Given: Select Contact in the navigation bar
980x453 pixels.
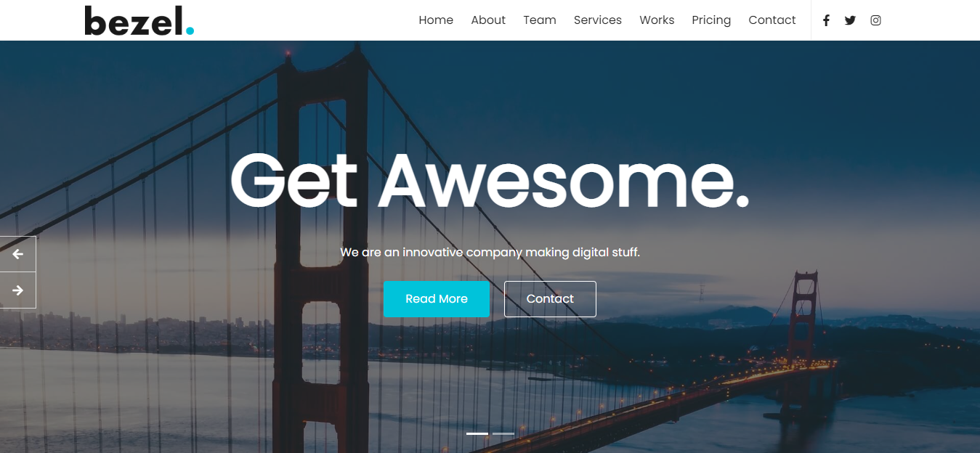Looking at the screenshot, I should click(x=772, y=20).
